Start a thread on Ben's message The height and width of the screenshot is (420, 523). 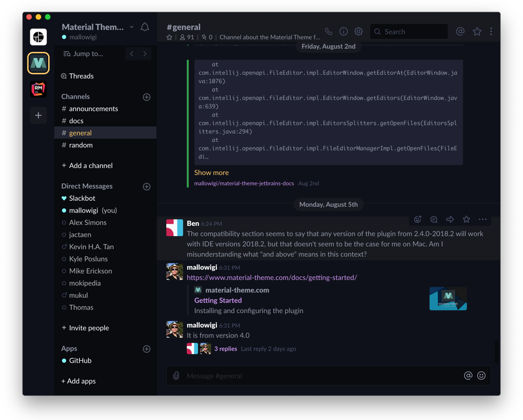[x=434, y=219]
